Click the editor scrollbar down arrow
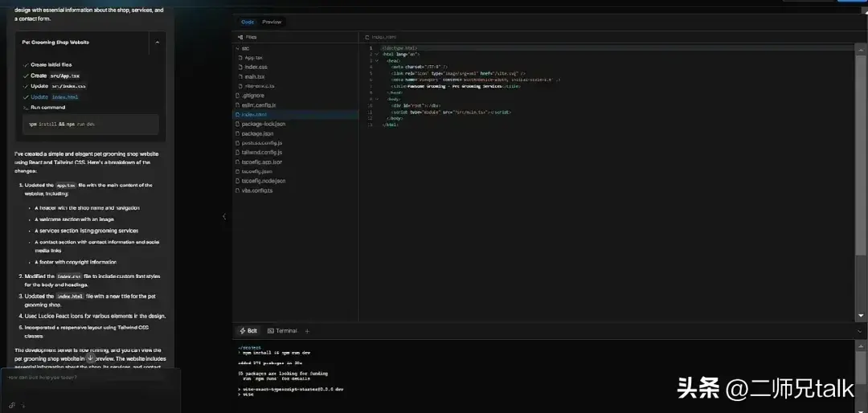868x413 pixels. coord(860,316)
